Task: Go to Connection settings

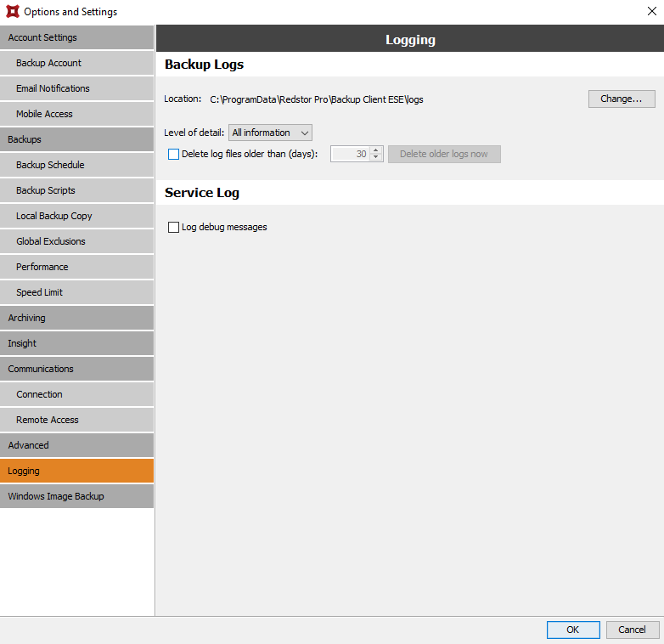Action: tap(76, 394)
